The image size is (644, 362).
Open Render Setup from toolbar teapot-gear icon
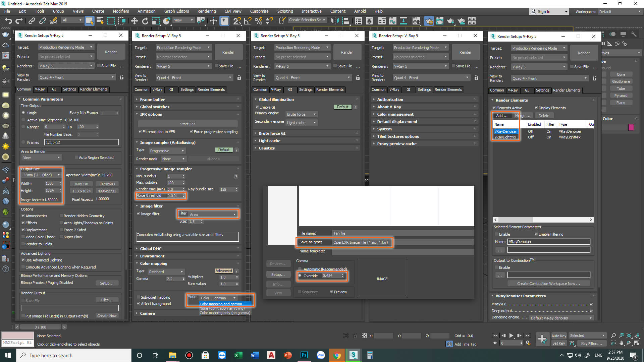[x=429, y=21]
